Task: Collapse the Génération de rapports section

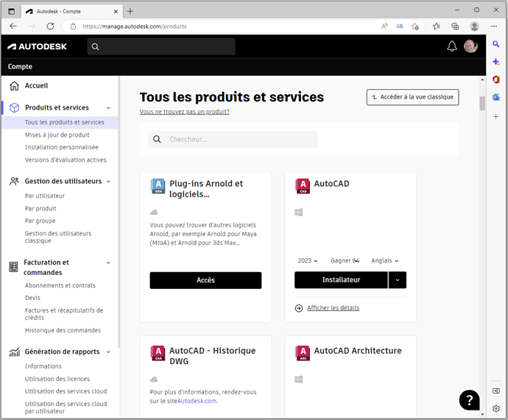Action: [108, 352]
